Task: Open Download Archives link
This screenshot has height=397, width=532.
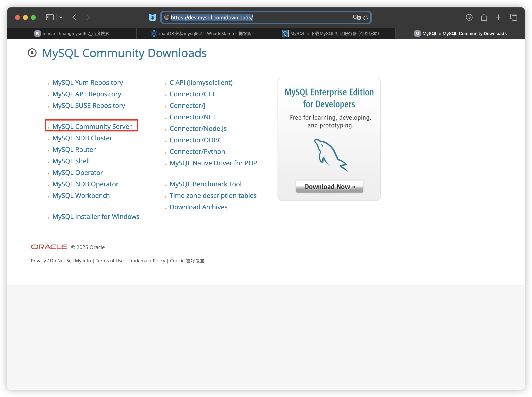Action: pos(199,207)
